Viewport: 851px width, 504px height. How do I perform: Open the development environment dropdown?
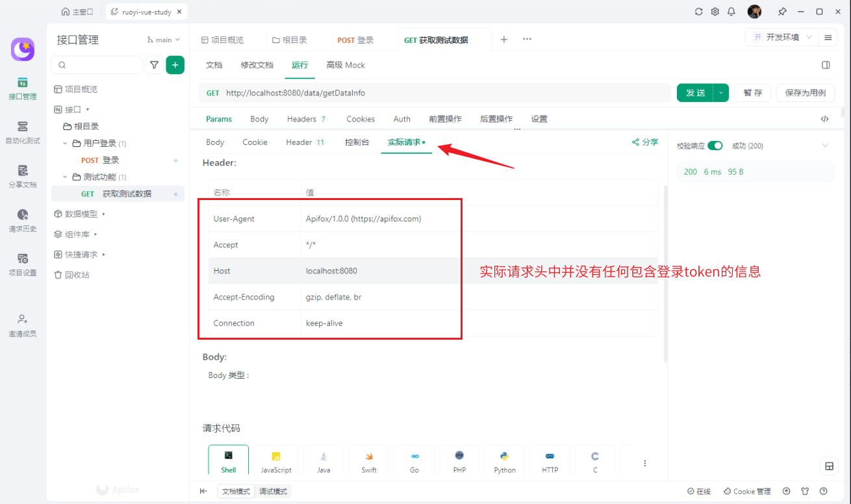pos(781,38)
